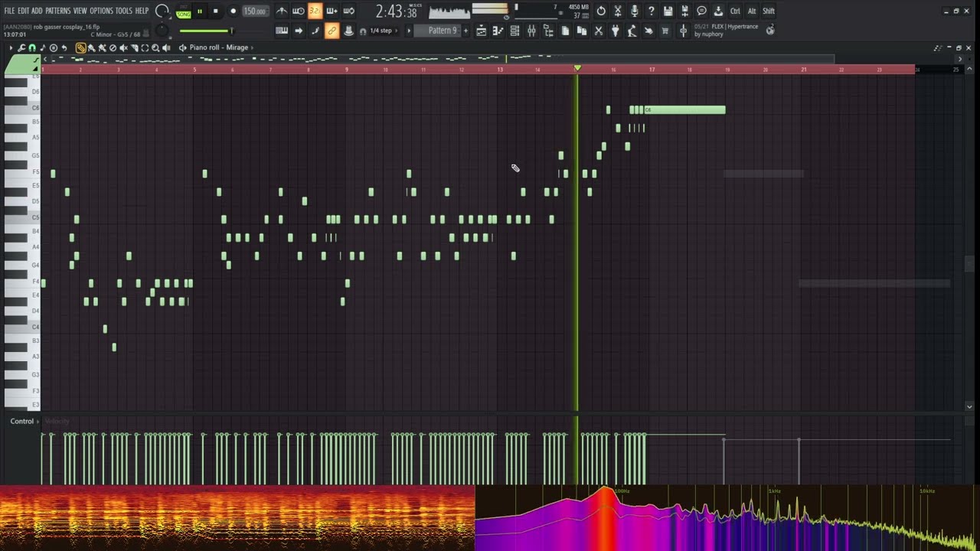The width and height of the screenshot is (980, 551).
Task: Select the Slice tool in piano roll toolbar
Action: [x=134, y=47]
